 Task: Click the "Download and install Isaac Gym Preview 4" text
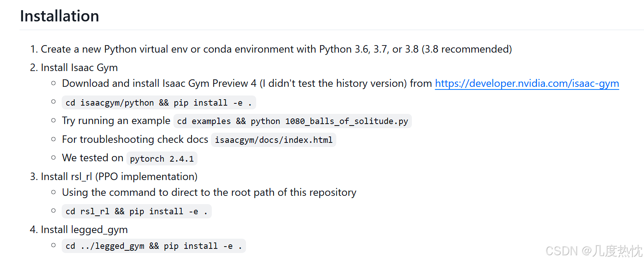click(159, 83)
